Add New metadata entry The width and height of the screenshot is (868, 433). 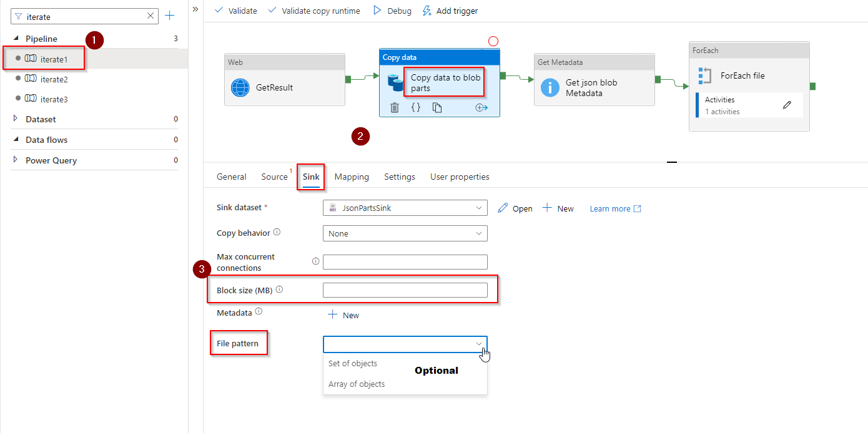click(x=343, y=315)
